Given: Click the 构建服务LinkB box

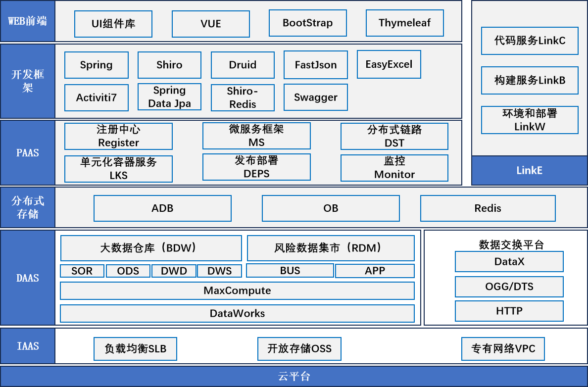Looking at the screenshot, I should click(x=530, y=80).
